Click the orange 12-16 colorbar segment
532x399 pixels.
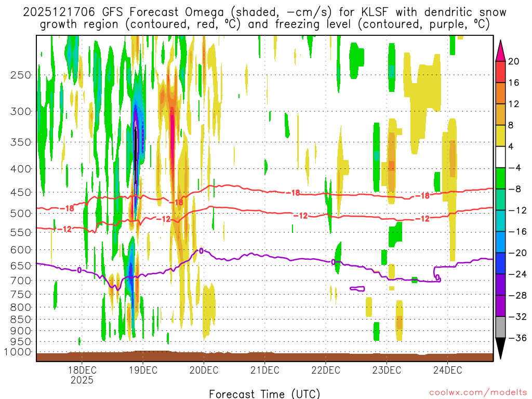point(500,94)
